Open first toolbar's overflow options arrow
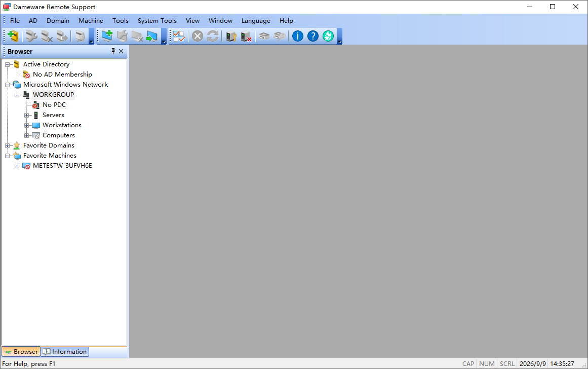The width and height of the screenshot is (588, 369). (91, 36)
